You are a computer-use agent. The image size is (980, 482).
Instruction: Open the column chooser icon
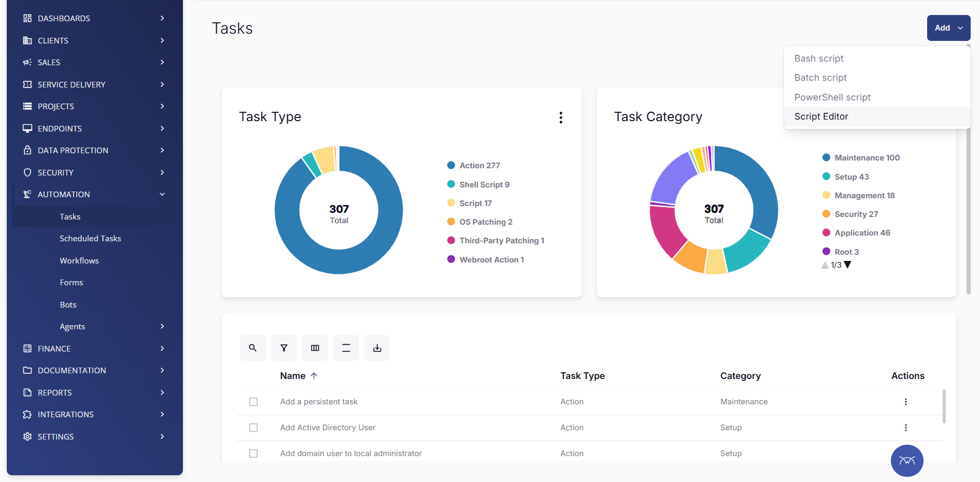coord(315,348)
